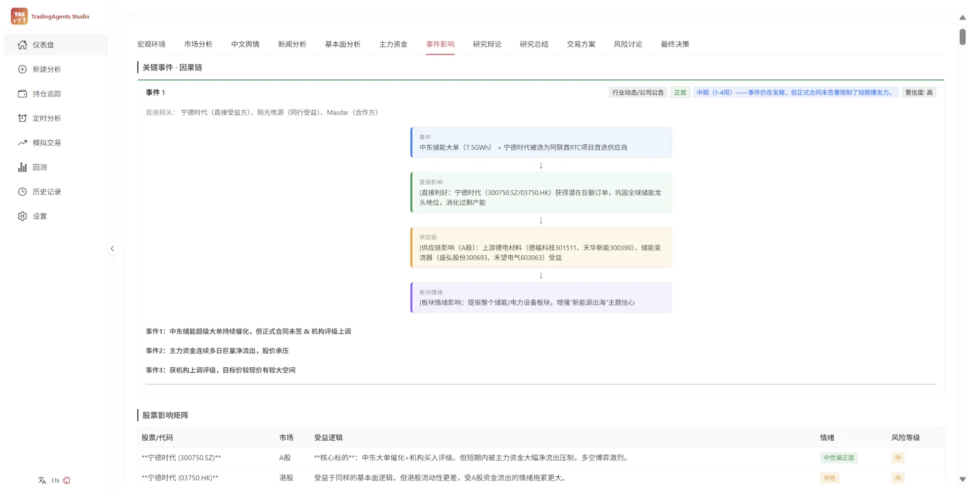Viewport: 980px width, 497px height.
Task: Click the 持仓追踪 wallet icon
Action: coord(23,94)
